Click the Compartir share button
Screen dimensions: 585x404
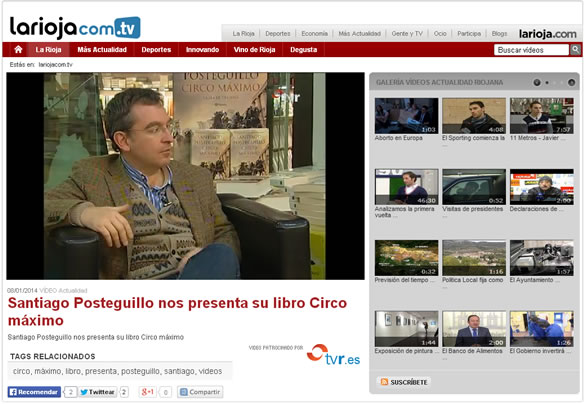[x=200, y=392]
